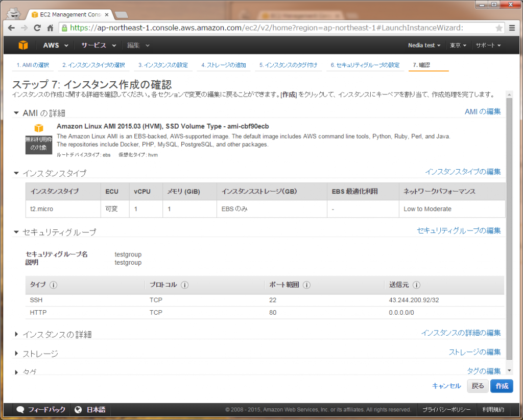Expand the タグ section
Image resolution: width=523 pixels, height=420 pixels.
(x=16, y=372)
